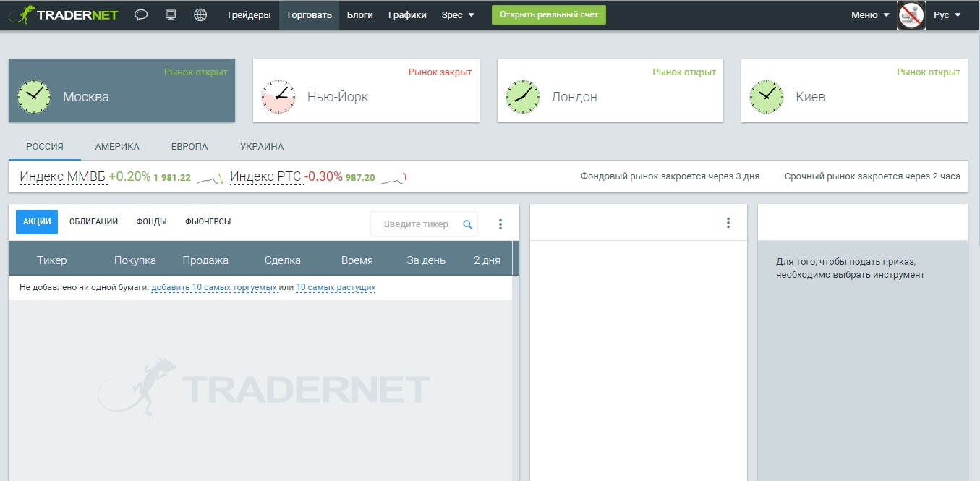Click the Покупка column header
The width and height of the screenshot is (980, 481).
click(135, 260)
